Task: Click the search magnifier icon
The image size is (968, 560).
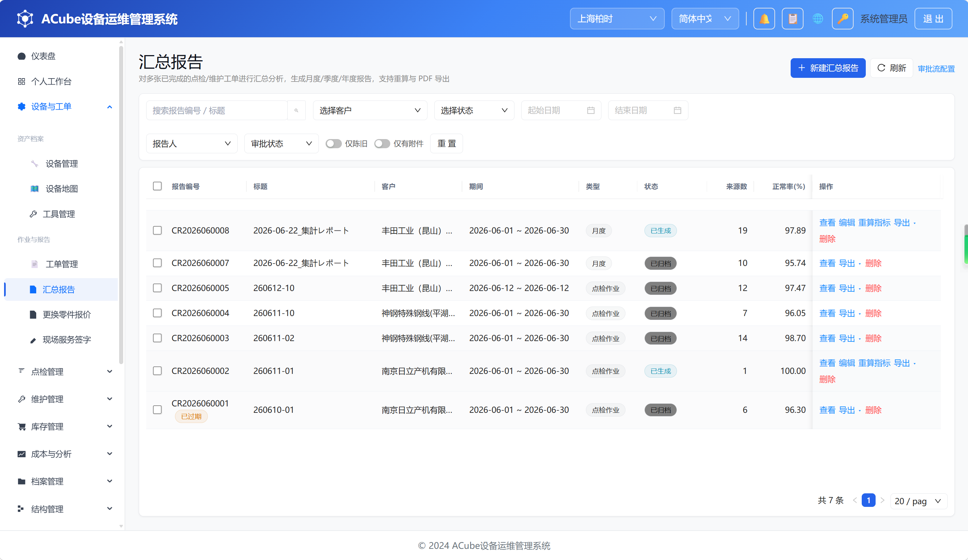Action: 296,111
